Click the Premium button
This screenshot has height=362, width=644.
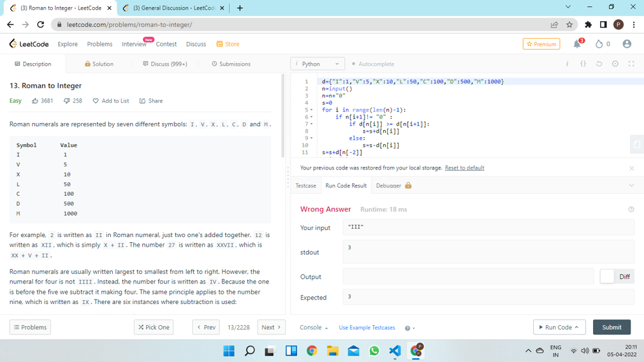[x=542, y=44]
